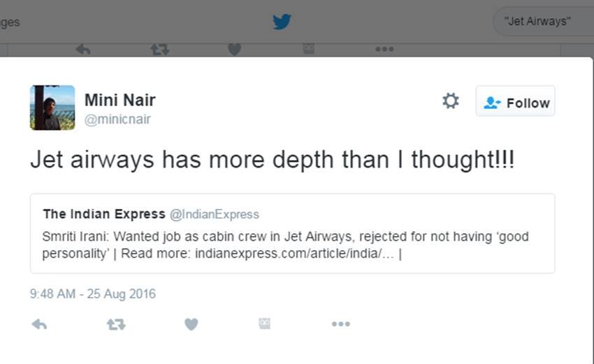Open the Mini Nair profile name link
Viewport: 594px width, 364px height.
119,100
